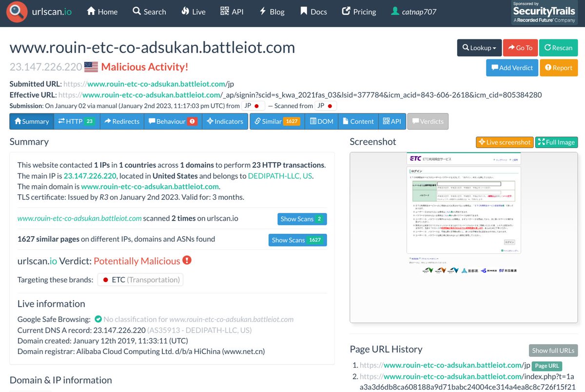
Task: Click the Add Verdict button
Action: tap(512, 68)
